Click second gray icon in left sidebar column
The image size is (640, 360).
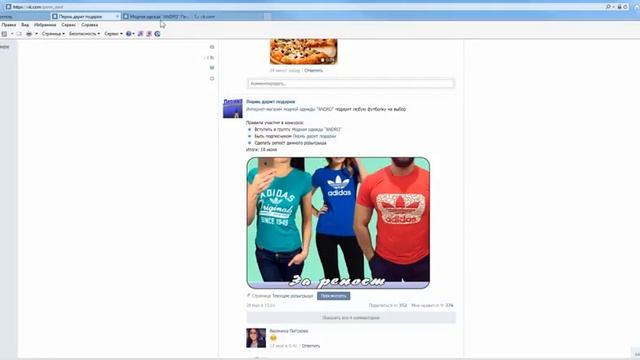tap(212, 58)
